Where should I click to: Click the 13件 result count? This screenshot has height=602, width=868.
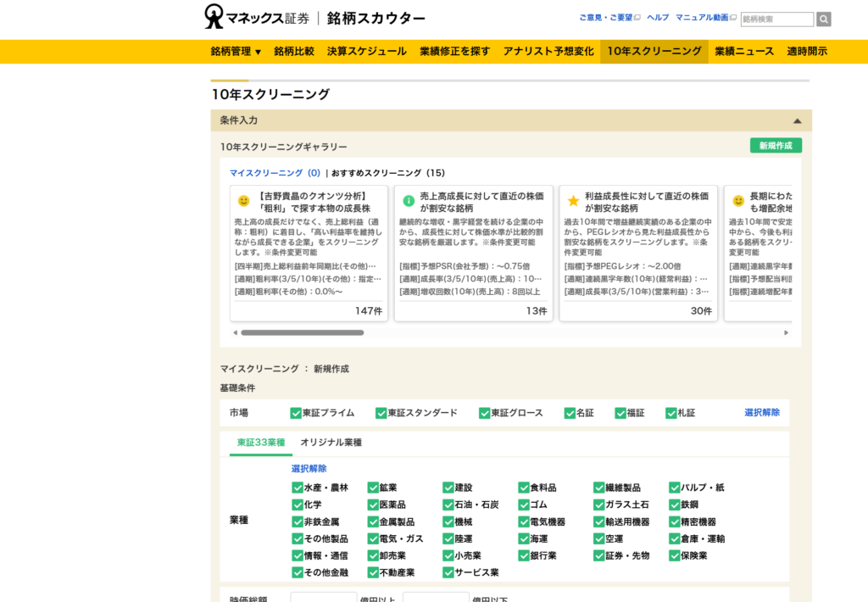[x=537, y=311]
